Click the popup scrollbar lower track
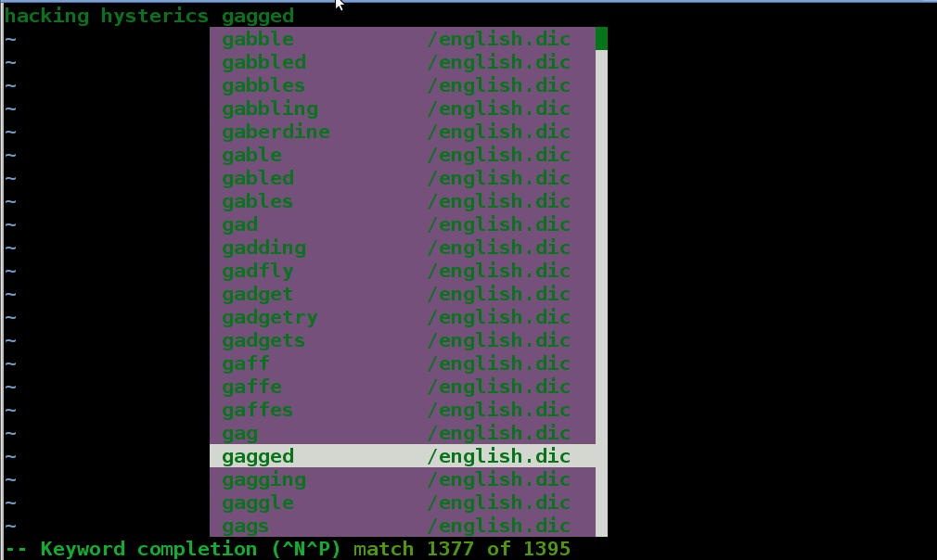Viewport: 937px width, 560px height. pos(602,293)
